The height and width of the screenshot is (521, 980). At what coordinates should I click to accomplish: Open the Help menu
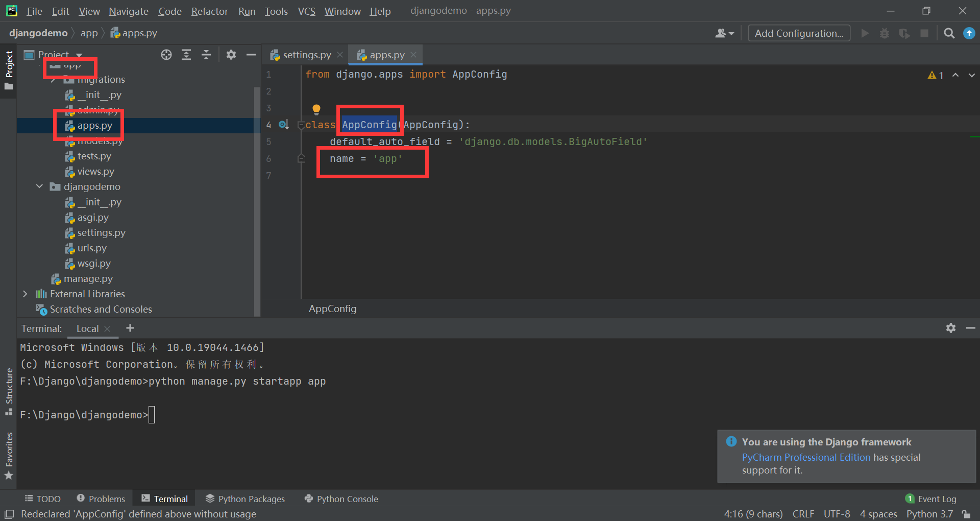[380, 11]
